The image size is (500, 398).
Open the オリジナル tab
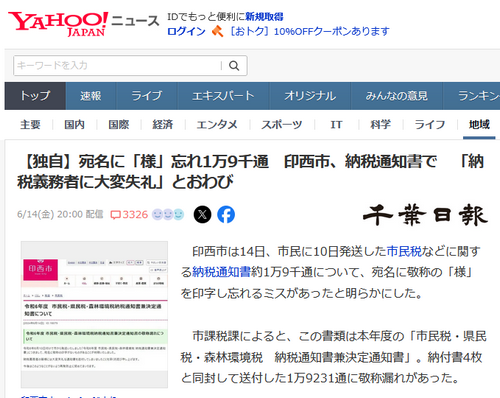pos(310,96)
